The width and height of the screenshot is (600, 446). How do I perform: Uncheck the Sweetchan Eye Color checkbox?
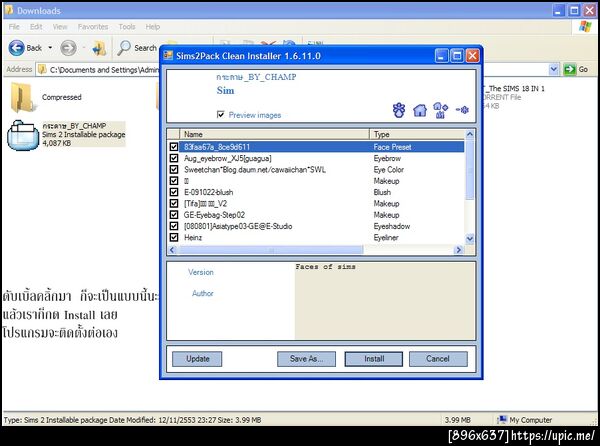click(174, 169)
